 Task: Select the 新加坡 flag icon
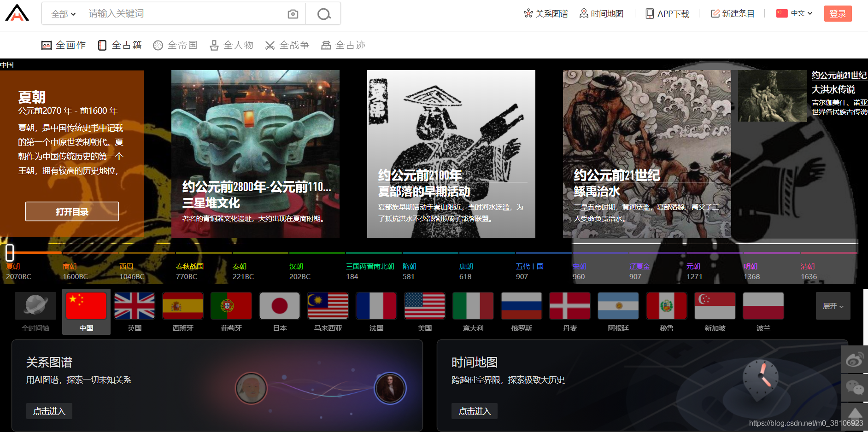point(715,306)
